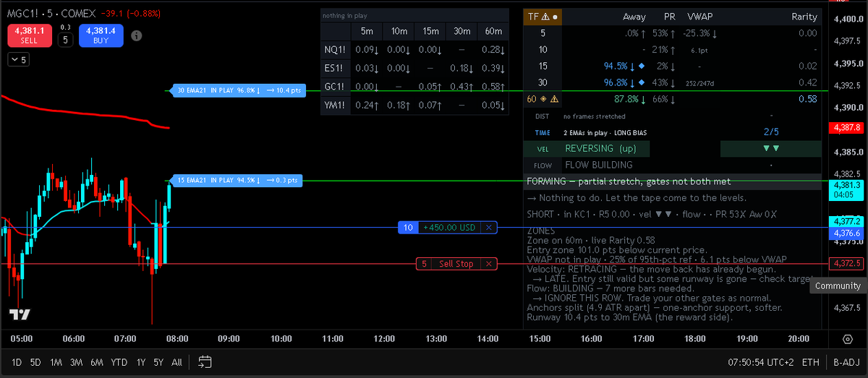Click the +450.00 USD profit label
The image size is (868, 378).
(449, 228)
